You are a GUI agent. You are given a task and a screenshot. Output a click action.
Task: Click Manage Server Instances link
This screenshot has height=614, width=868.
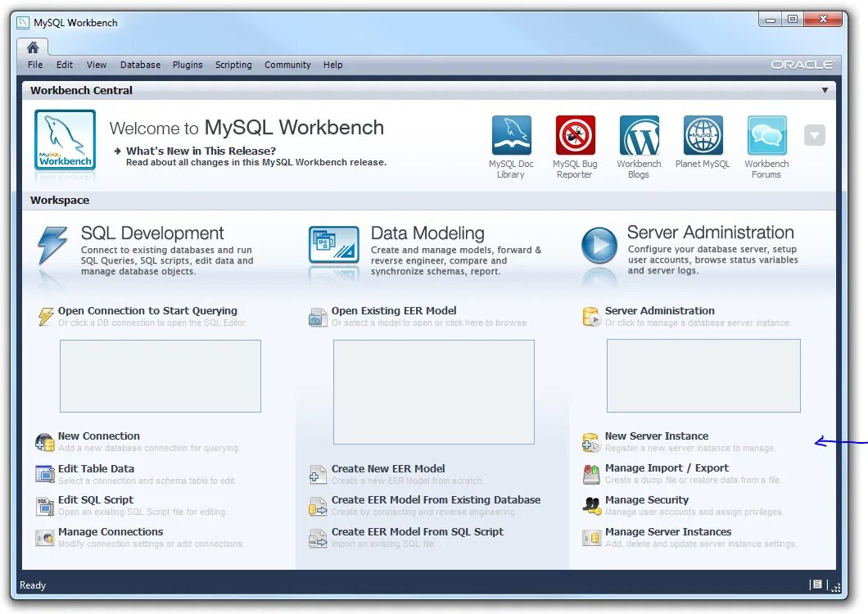point(668,531)
